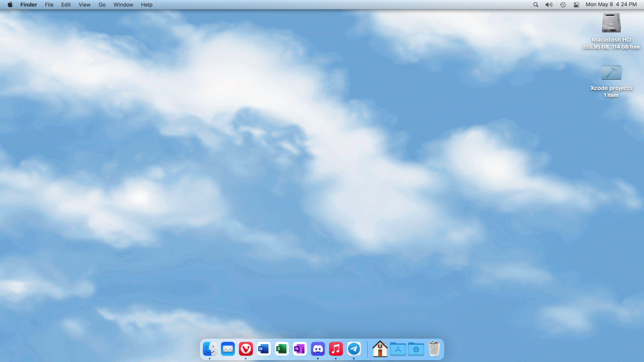644x362 pixels.
Task: Open Microsoft Word
Action: (264, 348)
